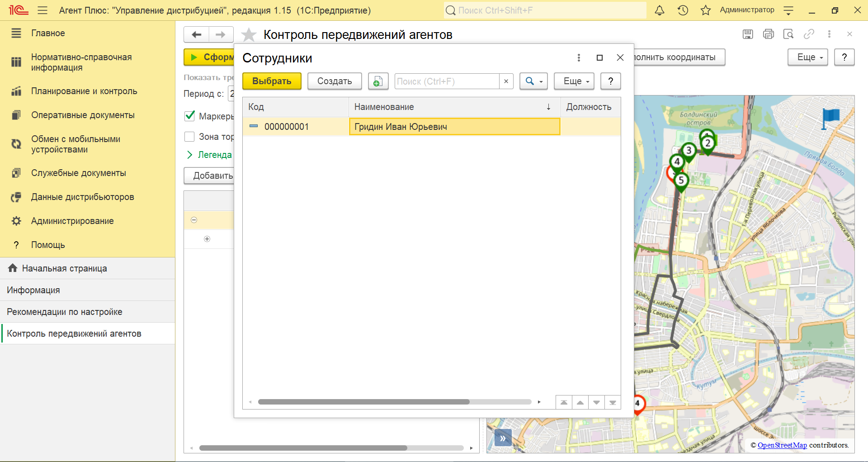Switch to Информация tab

pyautogui.click(x=87, y=290)
